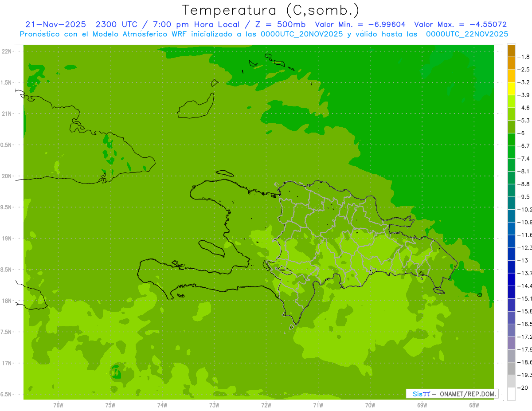Select the white color bar segment below -20

(x=511, y=394)
